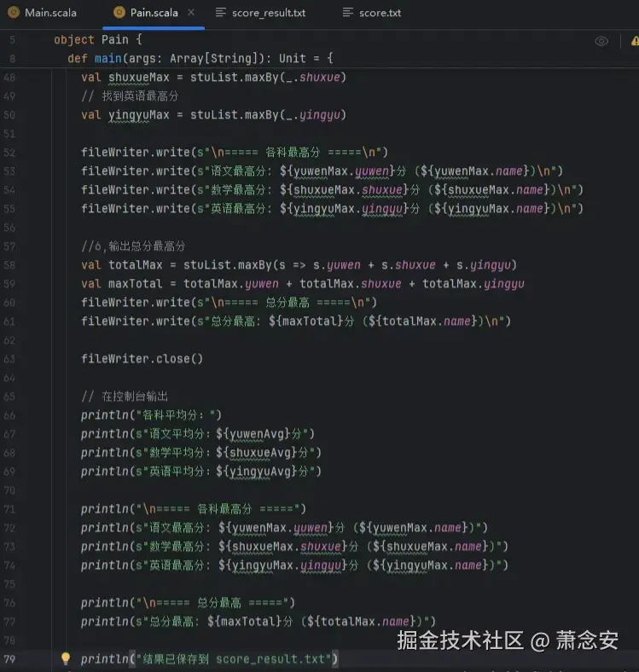This screenshot has height=672, width=639.
Task: Click println line with yingyuAvg
Action: (201, 472)
